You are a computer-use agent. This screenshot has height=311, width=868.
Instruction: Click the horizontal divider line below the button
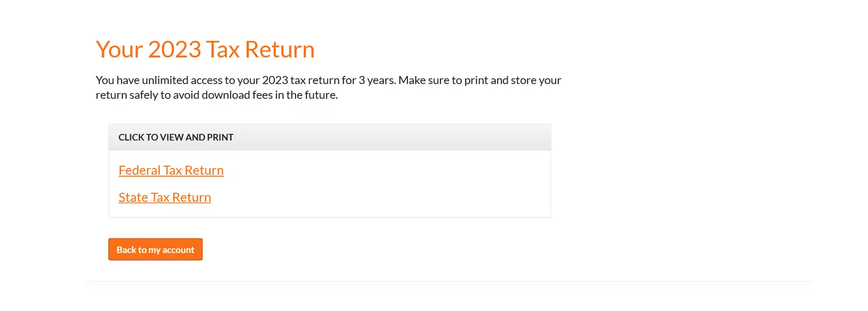pos(449,281)
